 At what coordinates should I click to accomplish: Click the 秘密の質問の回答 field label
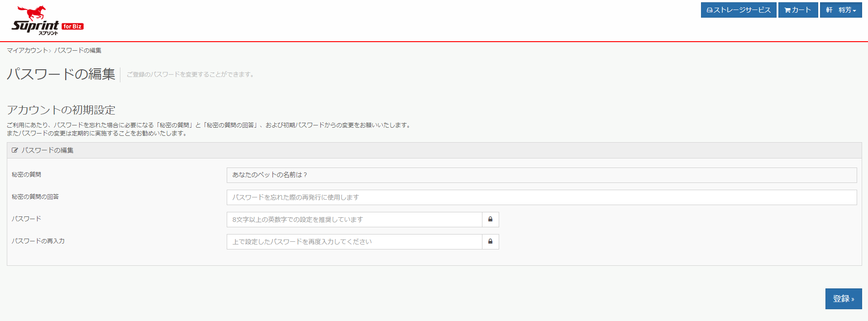[35, 197]
